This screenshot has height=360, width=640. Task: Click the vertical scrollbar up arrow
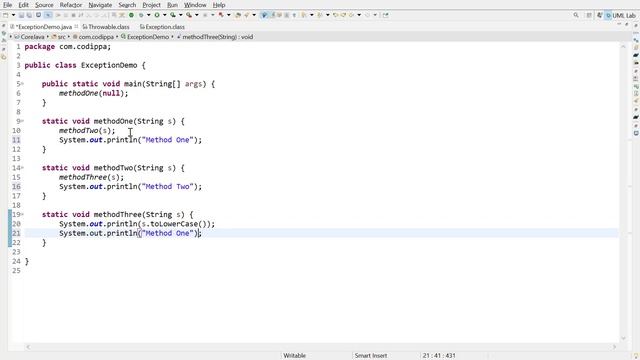623,47
